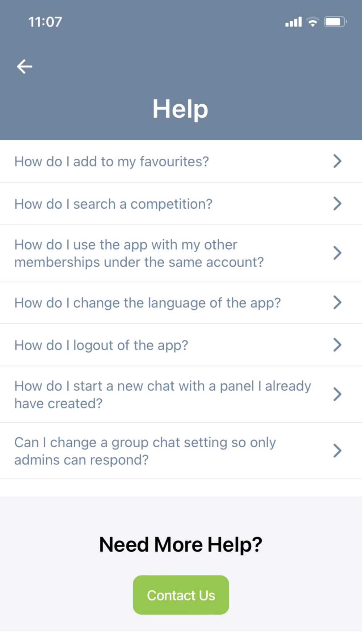362x644 pixels.
Task: Tap the back arrow icon
Action: (24, 67)
